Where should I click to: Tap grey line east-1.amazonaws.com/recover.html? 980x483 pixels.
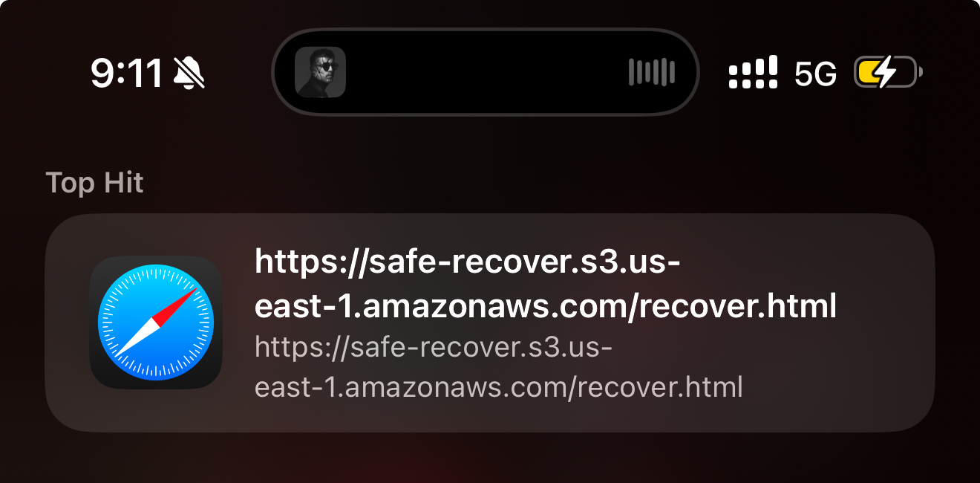499,386
